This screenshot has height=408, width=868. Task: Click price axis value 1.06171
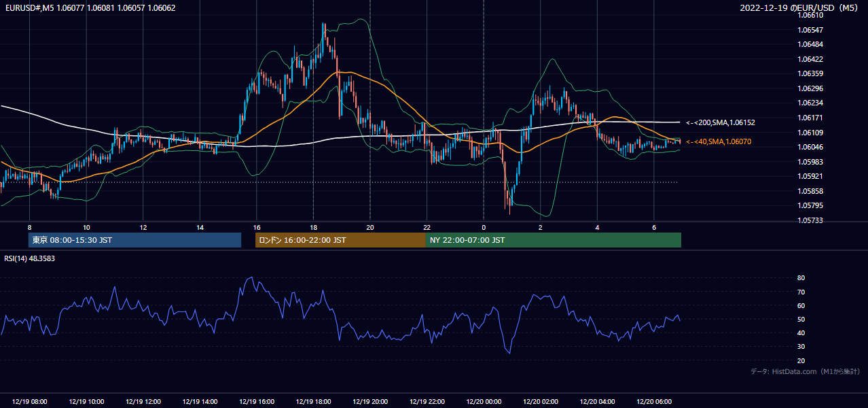pyautogui.click(x=811, y=118)
